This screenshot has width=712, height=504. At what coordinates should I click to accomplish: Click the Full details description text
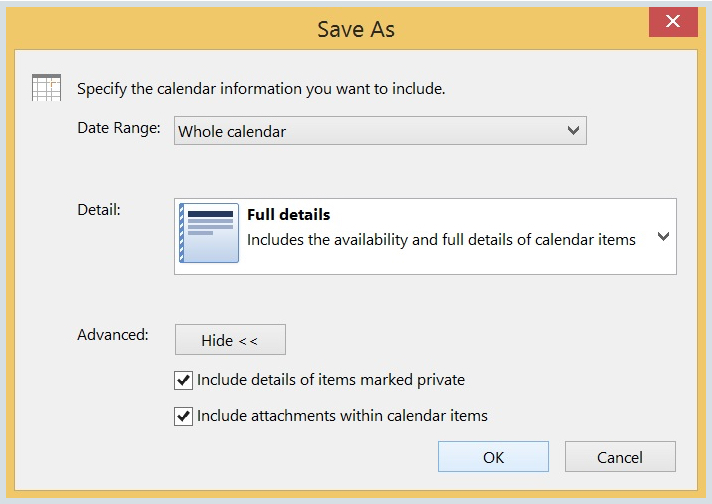pyautogui.click(x=441, y=240)
